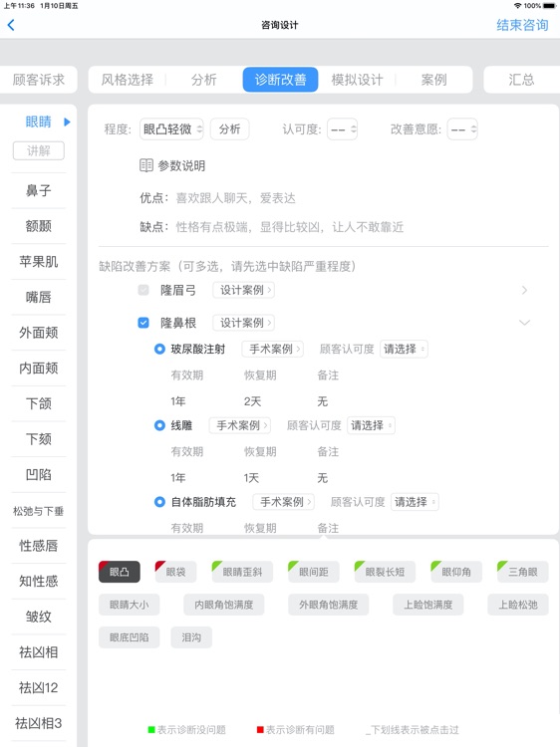The image size is (560, 747).
Task: Open 手术案例 for 玻尿酸注射
Action: tap(273, 349)
